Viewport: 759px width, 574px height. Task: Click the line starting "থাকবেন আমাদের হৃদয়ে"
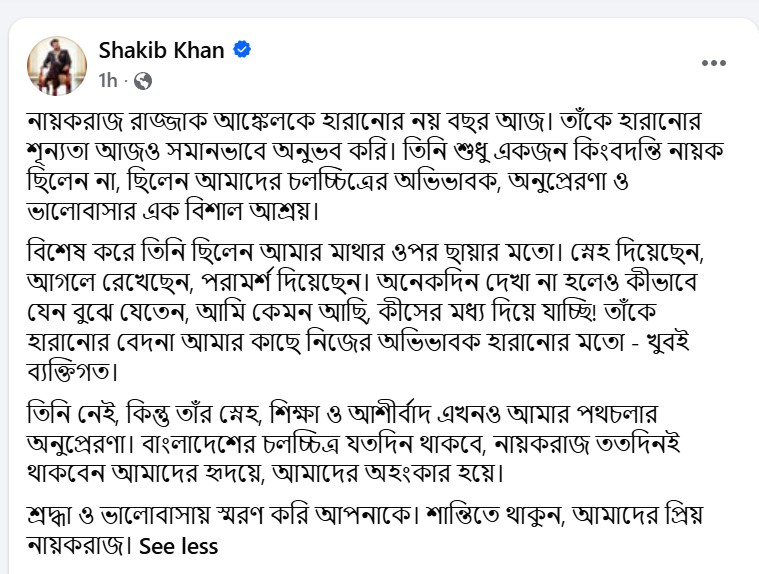pos(265,474)
